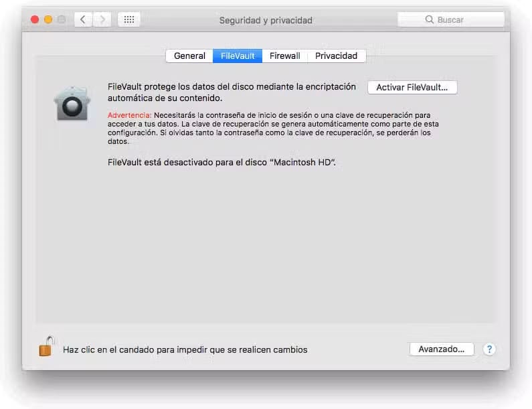Click the FileVault está desactivado text

pos(221,162)
